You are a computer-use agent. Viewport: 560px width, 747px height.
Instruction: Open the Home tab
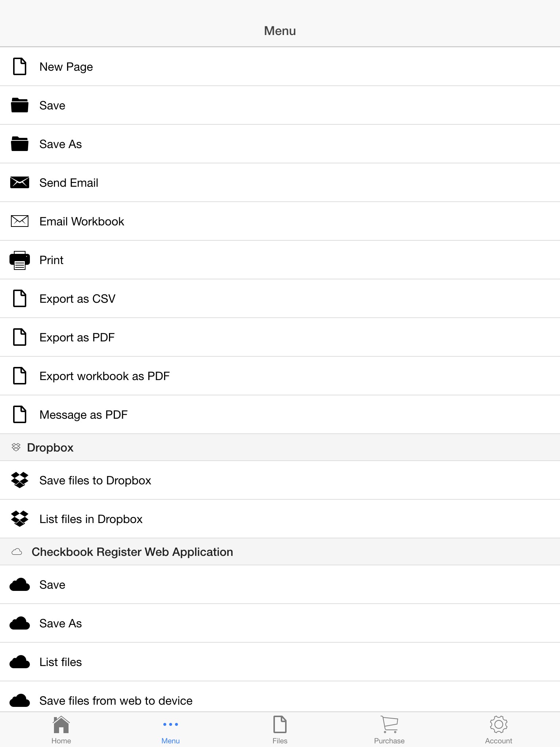(x=61, y=730)
